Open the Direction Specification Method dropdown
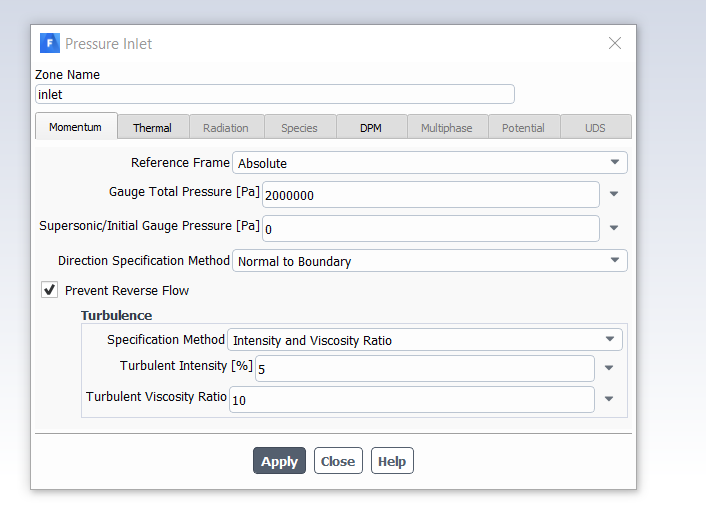This screenshot has width=706, height=514. 429,262
